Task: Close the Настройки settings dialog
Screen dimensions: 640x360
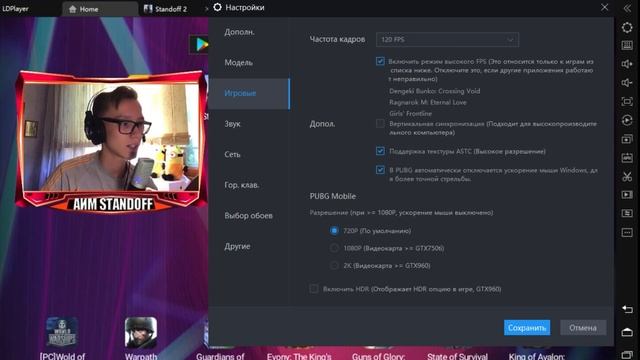Action: [x=604, y=7]
